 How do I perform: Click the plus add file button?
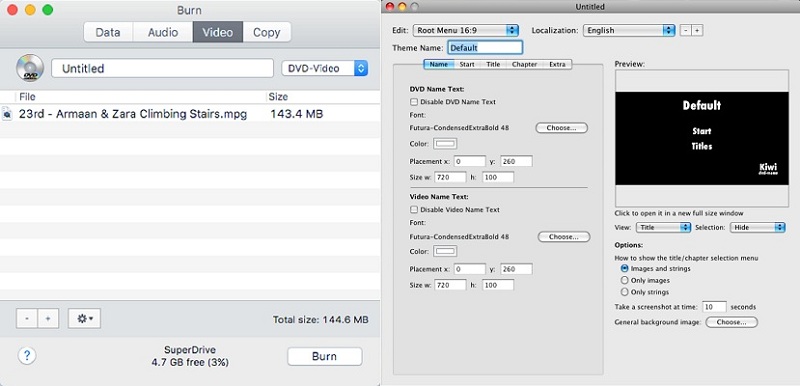[48, 318]
